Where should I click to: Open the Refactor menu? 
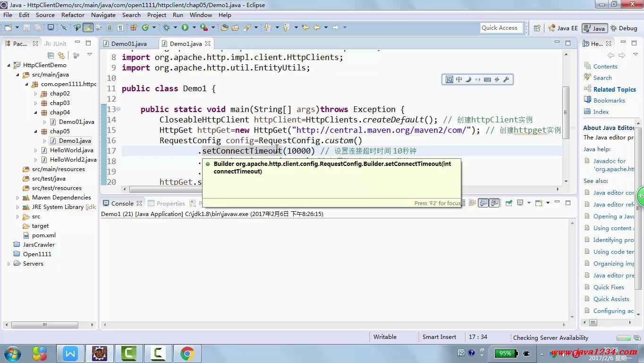73,15
